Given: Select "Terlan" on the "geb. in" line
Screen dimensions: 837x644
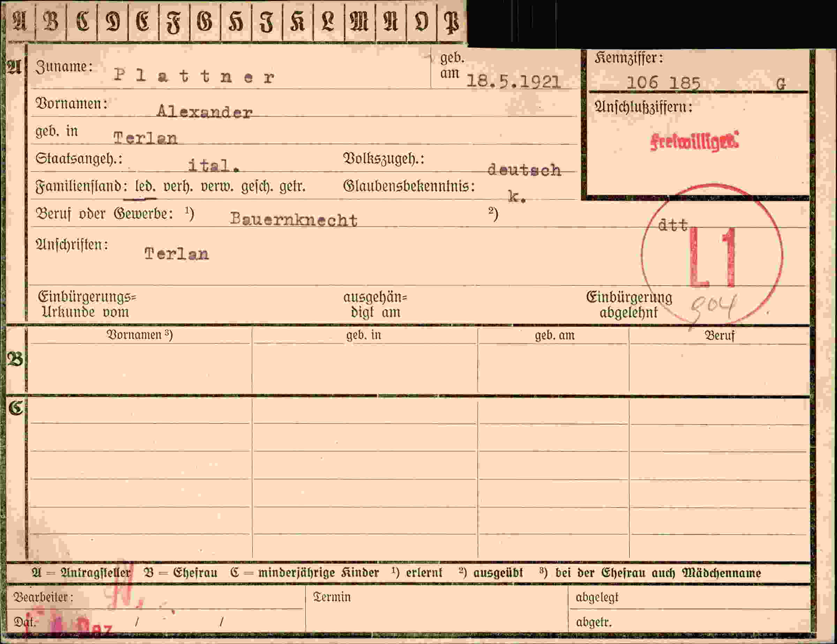Looking at the screenshot, I should coord(145,138).
